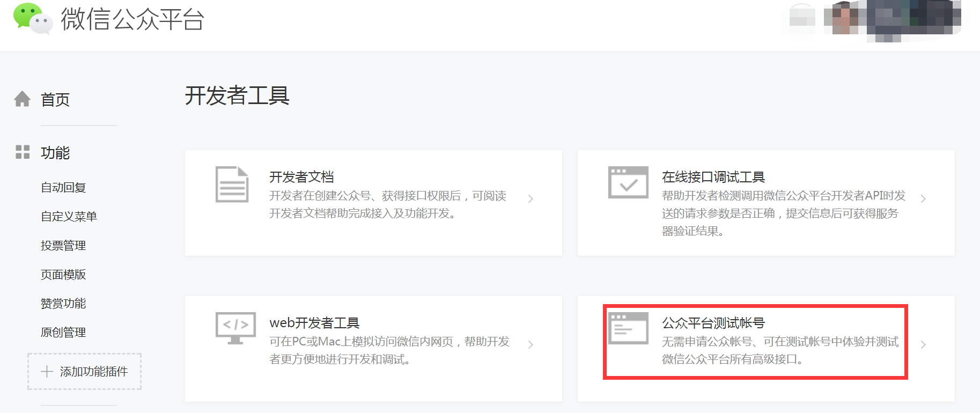This screenshot has height=413, width=980.
Task: Open the 在线接口调试工具 card title
Action: coord(713,177)
